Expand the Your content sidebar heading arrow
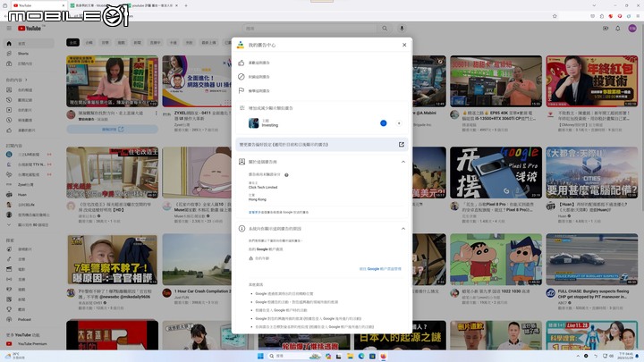 pyautogui.click(x=26, y=80)
